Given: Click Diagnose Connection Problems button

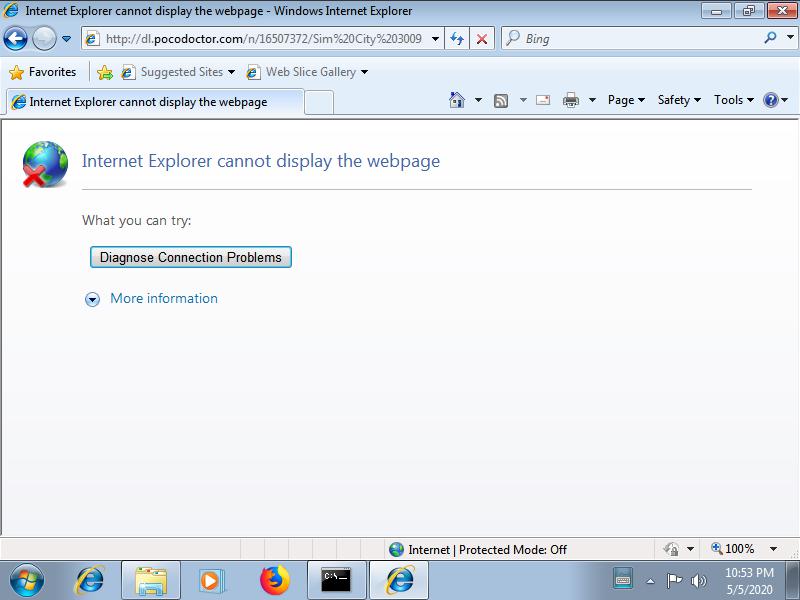Looking at the screenshot, I should coord(191,257).
